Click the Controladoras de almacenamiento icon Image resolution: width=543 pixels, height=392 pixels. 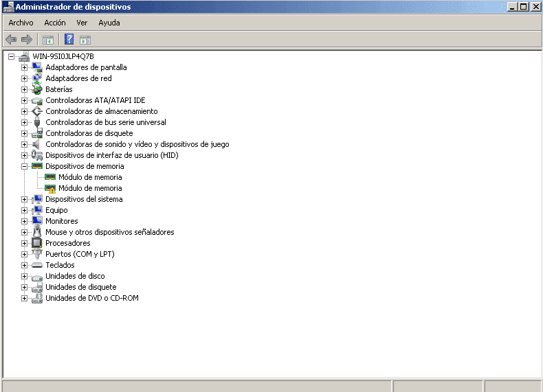[x=37, y=111]
